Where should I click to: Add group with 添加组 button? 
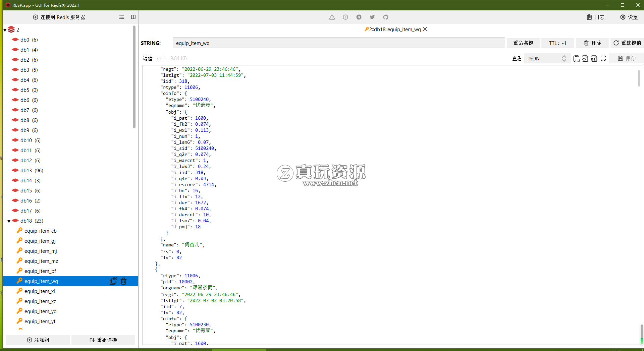coord(38,340)
